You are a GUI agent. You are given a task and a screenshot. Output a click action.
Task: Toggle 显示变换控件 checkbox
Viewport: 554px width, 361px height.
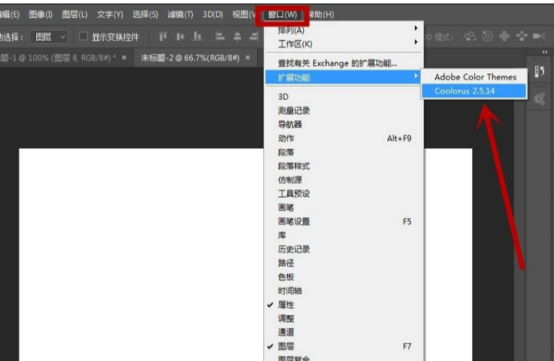click(83, 36)
